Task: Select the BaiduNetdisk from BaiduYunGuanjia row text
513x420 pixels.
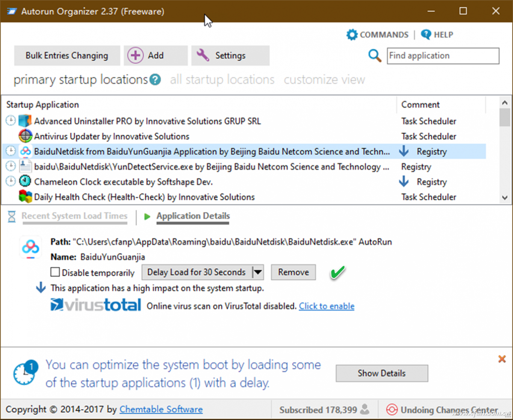Action: pos(212,151)
